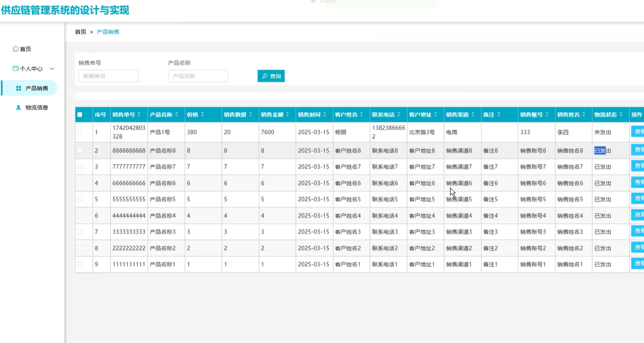Sort by the 销售姓名 column arrows
Image resolution: width=644 pixels, height=343 pixels.
point(584,114)
